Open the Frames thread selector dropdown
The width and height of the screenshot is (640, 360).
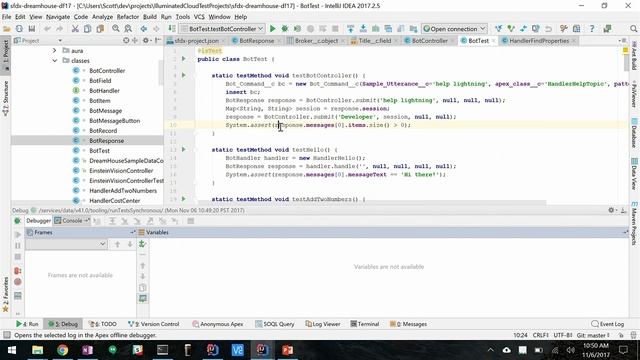[x=66, y=244]
